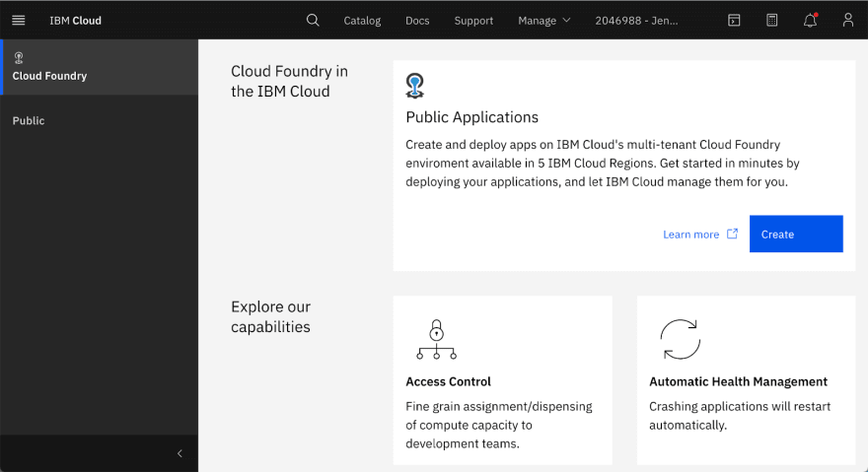Screen dimensions: 868x472
Task: Click the Create button
Action: (796, 235)
